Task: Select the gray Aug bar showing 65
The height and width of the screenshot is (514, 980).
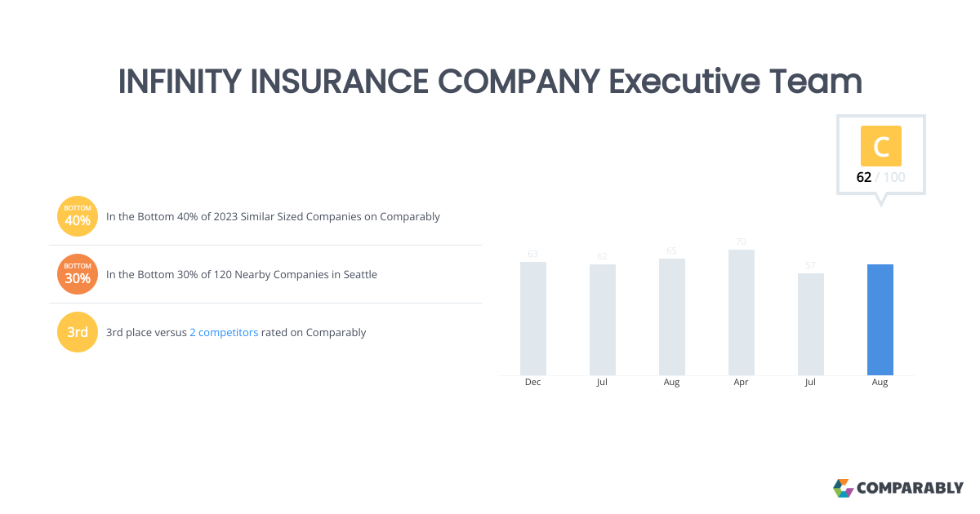Action: (x=672, y=317)
